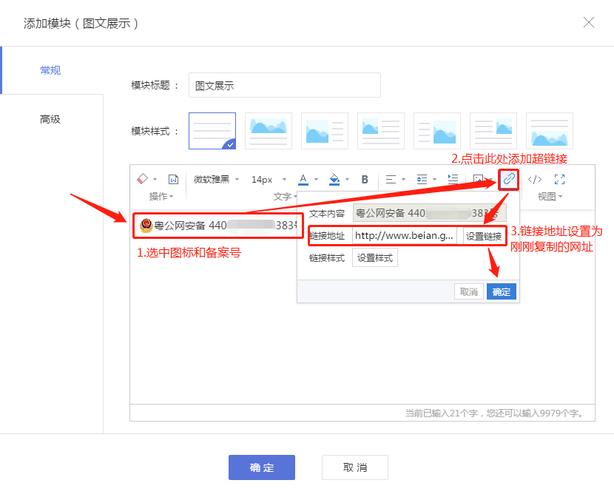614x500 pixels.
Task: Close the 添加模块 dialog
Action: [x=589, y=23]
